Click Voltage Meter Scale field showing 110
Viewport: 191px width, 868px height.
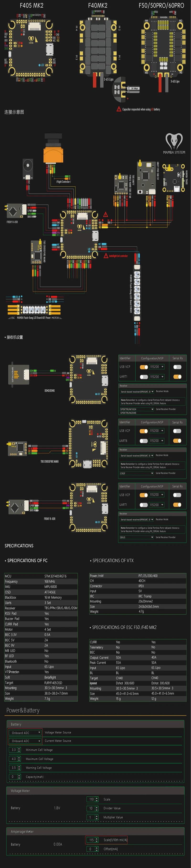click(x=93, y=799)
